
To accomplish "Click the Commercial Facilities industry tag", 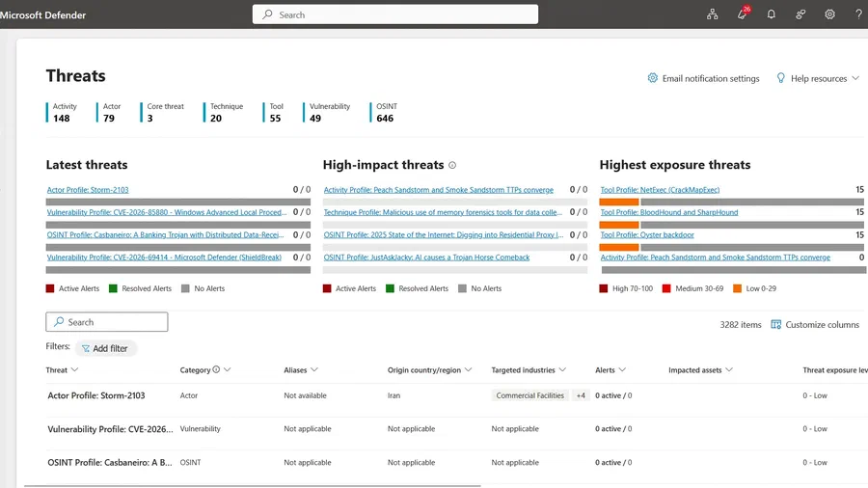I will point(529,395).
